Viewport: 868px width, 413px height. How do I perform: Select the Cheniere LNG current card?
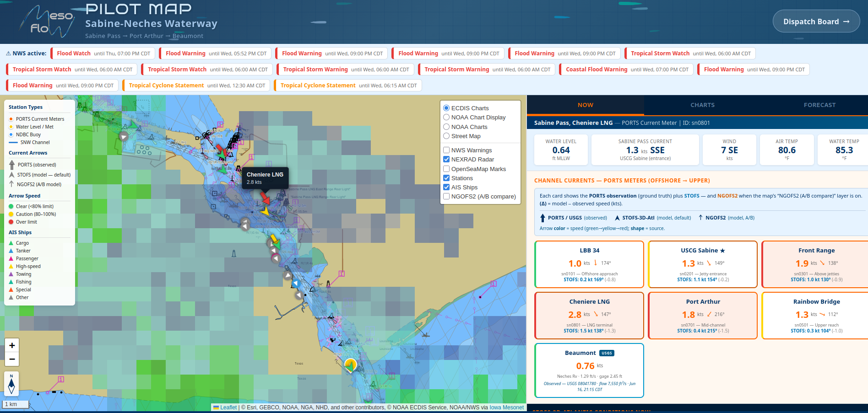pos(589,316)
